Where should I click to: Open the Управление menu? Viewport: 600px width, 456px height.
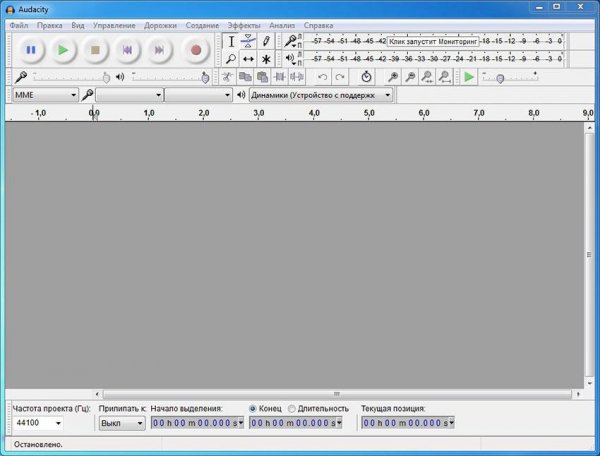(114, 25)
